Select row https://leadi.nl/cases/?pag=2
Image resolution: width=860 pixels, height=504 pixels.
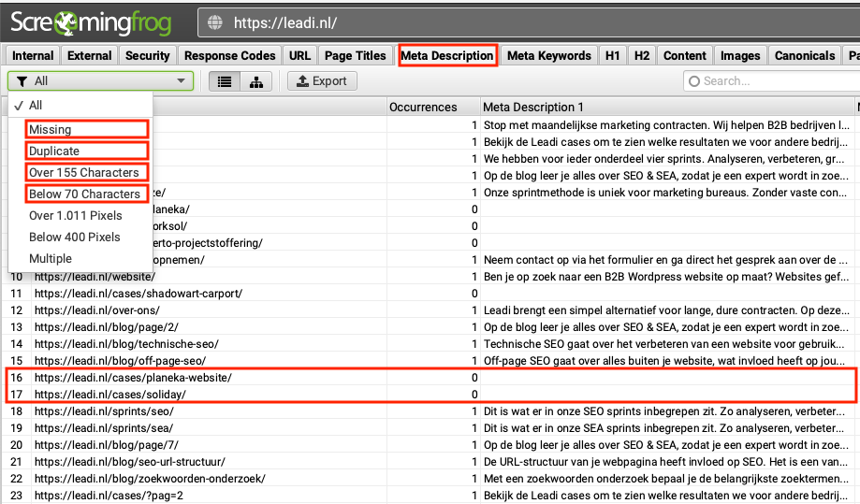(x=428, y=496)
